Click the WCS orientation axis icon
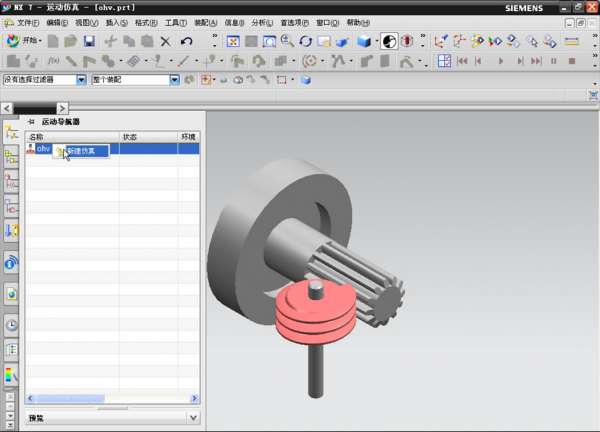This screenshot has height=432, width=600. pyautogui.click(x=440, y=41)
